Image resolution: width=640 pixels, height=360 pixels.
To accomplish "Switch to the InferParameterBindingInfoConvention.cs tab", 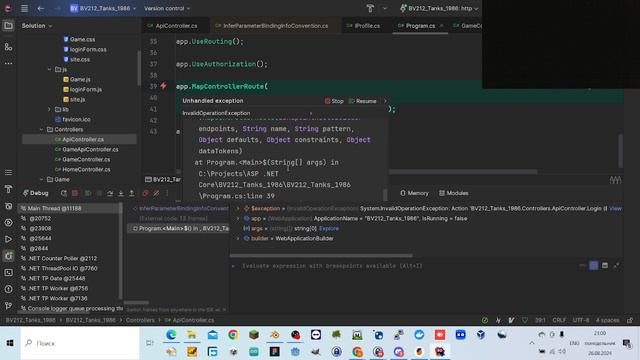I will pyautogui.click(x=271, y=26).
